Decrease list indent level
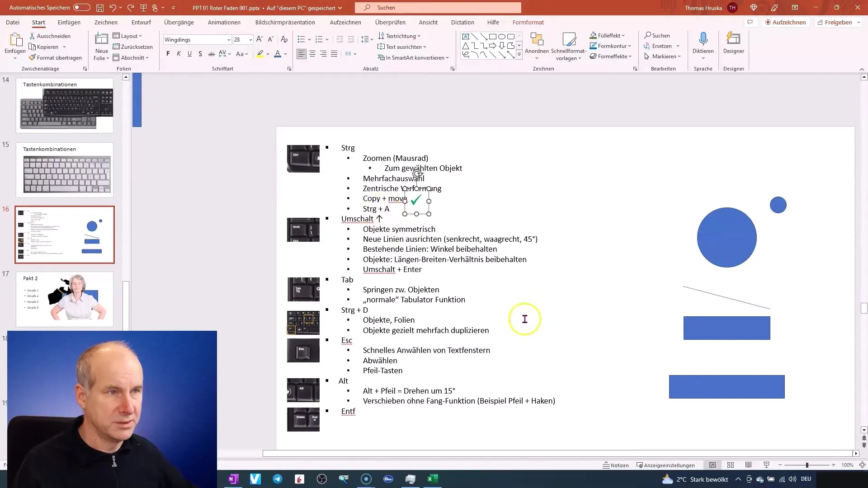This screenshot has height=488, width=868. pos(340,40)
